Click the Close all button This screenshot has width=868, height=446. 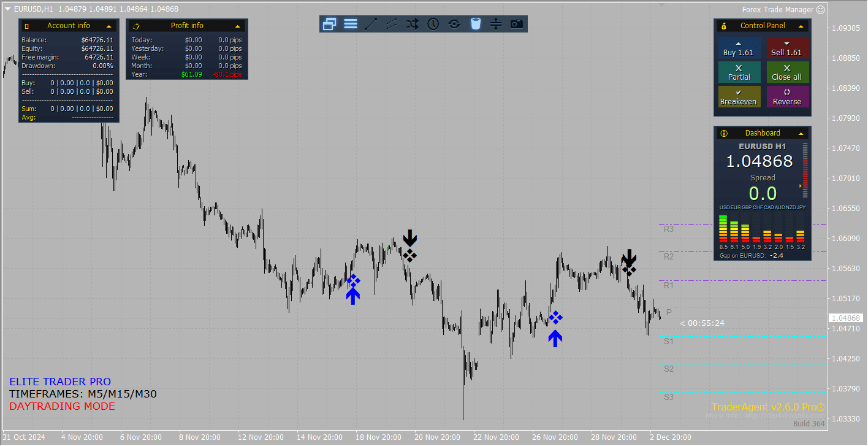(786, 72)
